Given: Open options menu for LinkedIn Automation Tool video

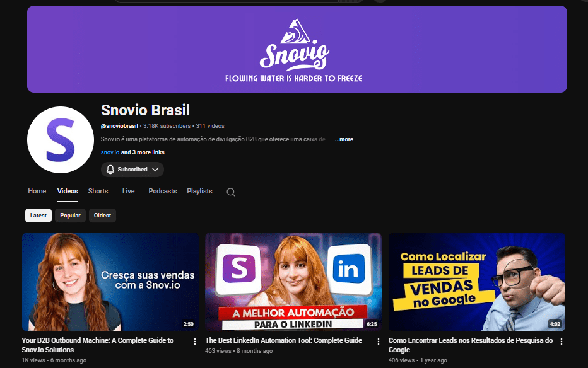Looking at the screenshot, I should click(x=378, y=342).
